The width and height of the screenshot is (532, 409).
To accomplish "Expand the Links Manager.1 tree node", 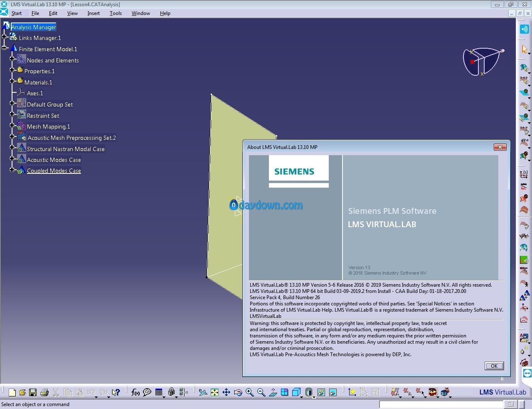I will click(4, 37).
